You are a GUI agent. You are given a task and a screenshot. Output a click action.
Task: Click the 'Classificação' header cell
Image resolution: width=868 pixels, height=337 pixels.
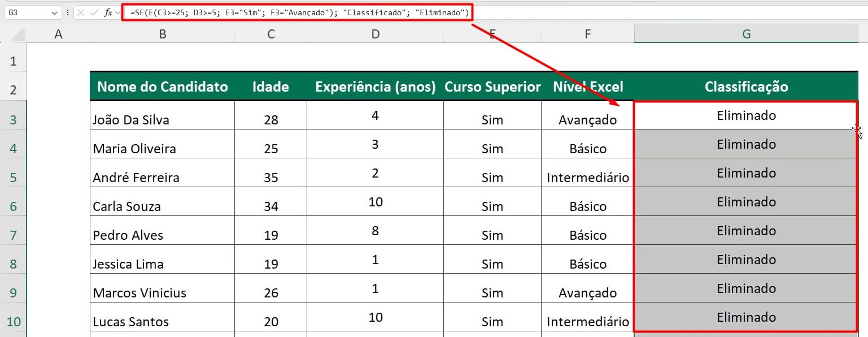click(746, 87)
